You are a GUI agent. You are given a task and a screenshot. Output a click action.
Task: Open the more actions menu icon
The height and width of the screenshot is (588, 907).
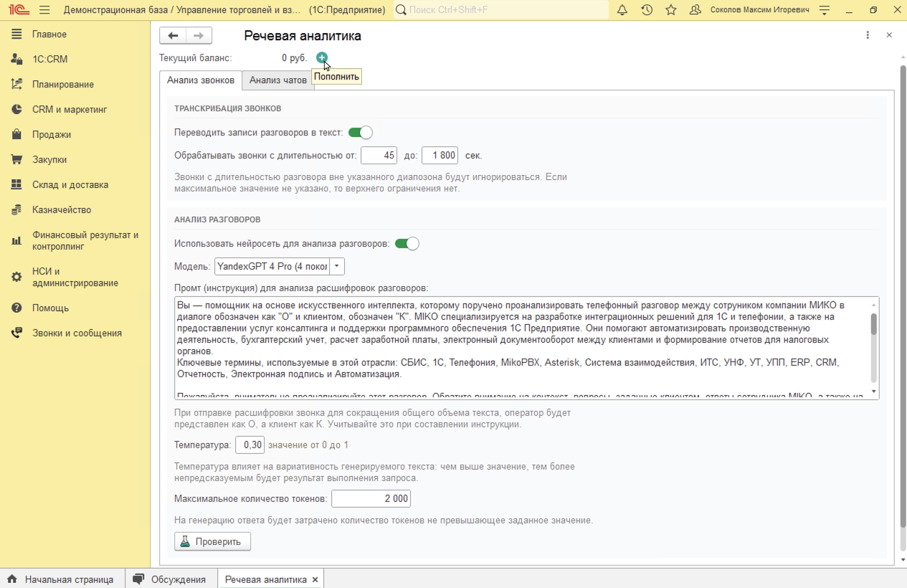tap(867, 34)
